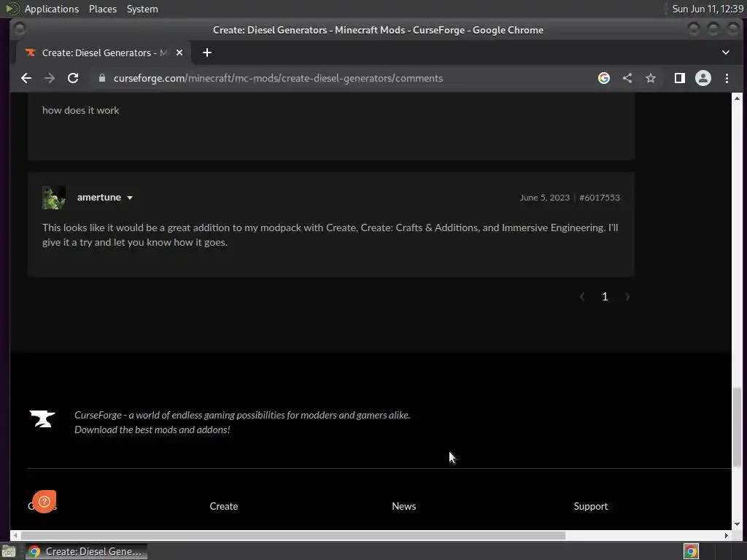747x560 pixels.
Task: Open the News footer section
Action: click(x=404, y=506)
